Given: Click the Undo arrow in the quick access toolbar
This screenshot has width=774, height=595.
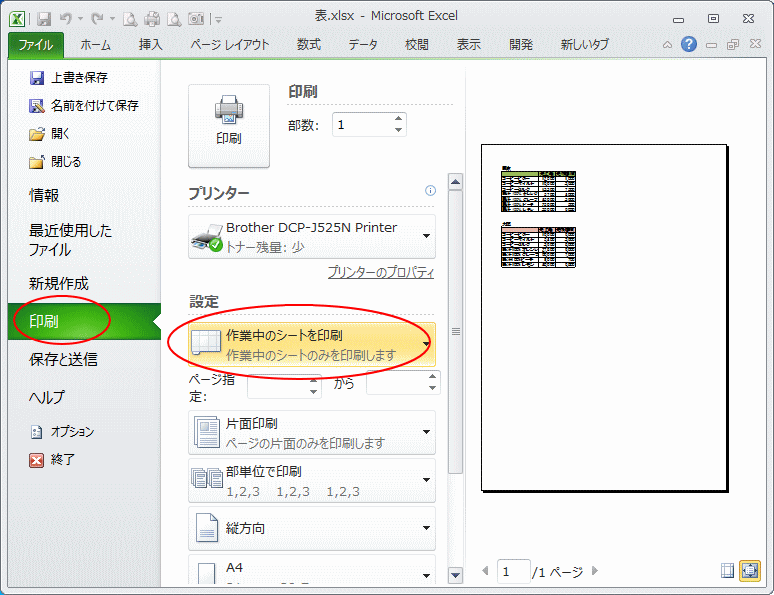Looking at the screenshot, I should click(x=66, y=19).
